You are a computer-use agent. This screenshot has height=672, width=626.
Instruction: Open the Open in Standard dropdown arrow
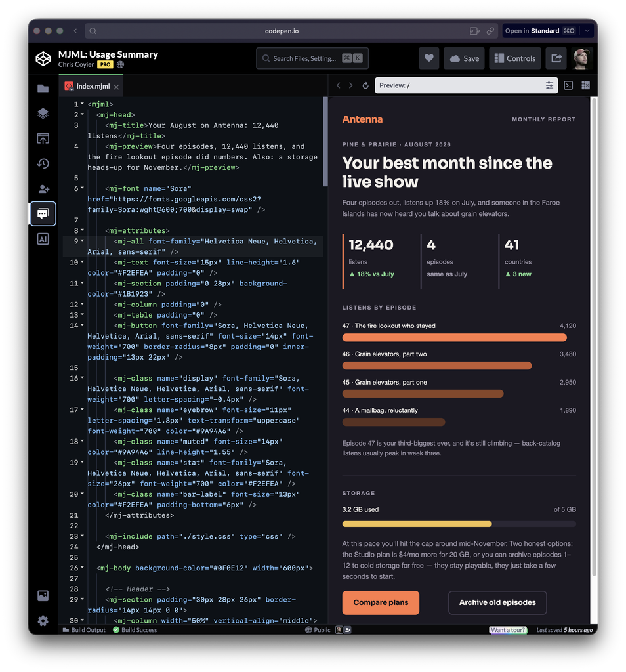point(587,31)
